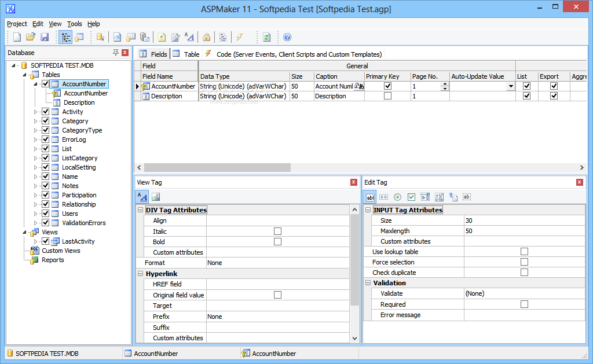Collapse DIV Tag Attributes section
Image resolution: width=593 pixels, height=364 pixels.
140,210
